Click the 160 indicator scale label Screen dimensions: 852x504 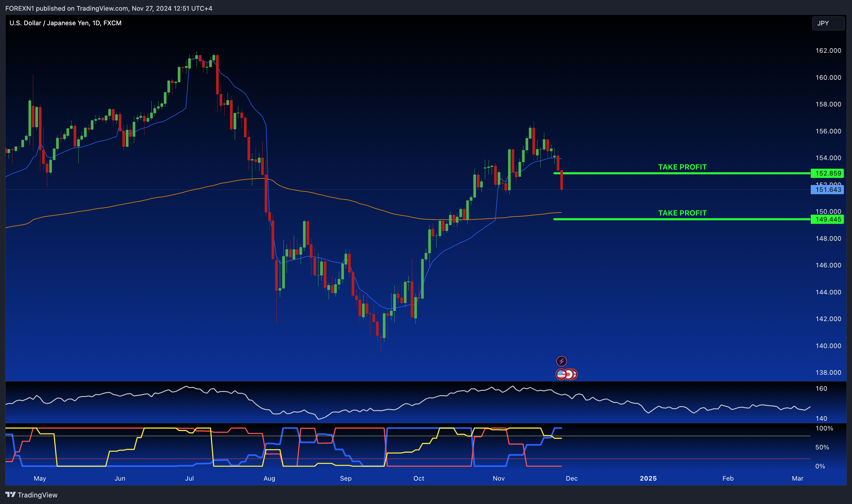click(821, 389)
